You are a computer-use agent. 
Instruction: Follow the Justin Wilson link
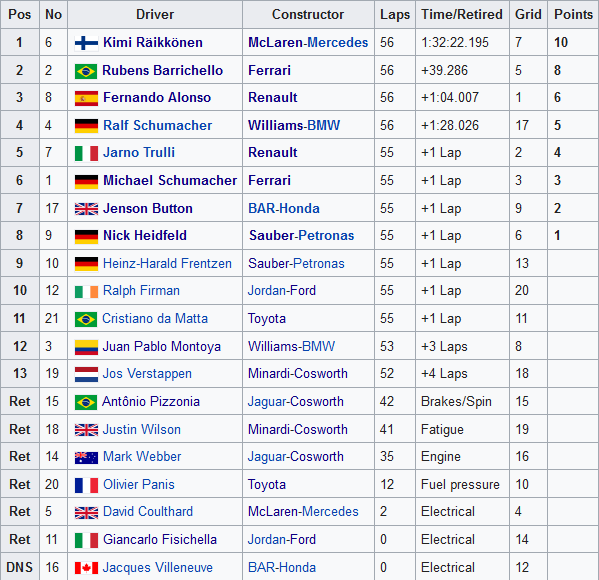[x=142, y=429]
